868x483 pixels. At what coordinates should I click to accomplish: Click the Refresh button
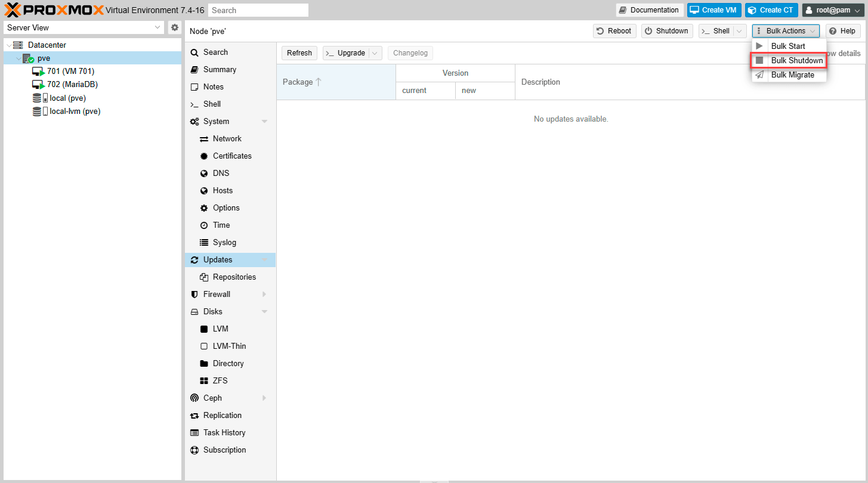(x=299, y=53)
